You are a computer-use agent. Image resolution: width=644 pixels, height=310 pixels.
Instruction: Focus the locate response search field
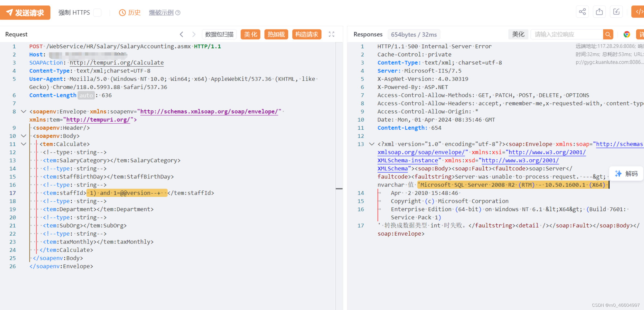pos(567,34)
